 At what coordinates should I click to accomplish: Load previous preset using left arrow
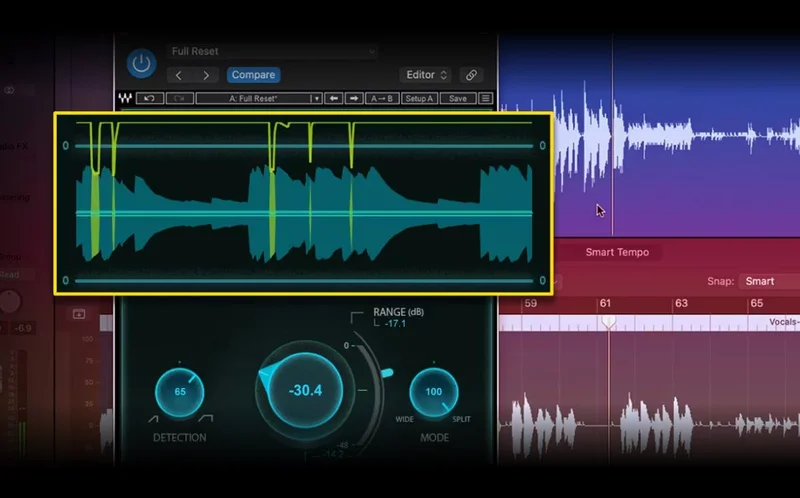pyautogui.click(x=334, y=98)
